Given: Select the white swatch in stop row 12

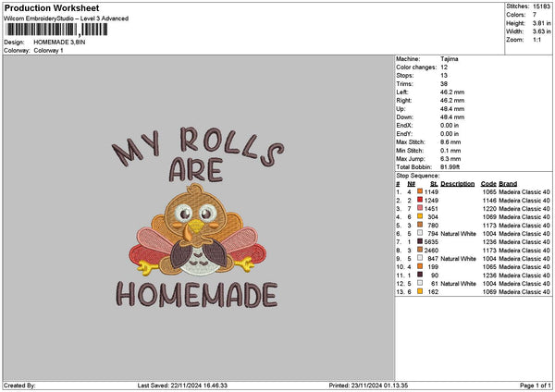Looking at the screenshot, I should coord(420,283).
